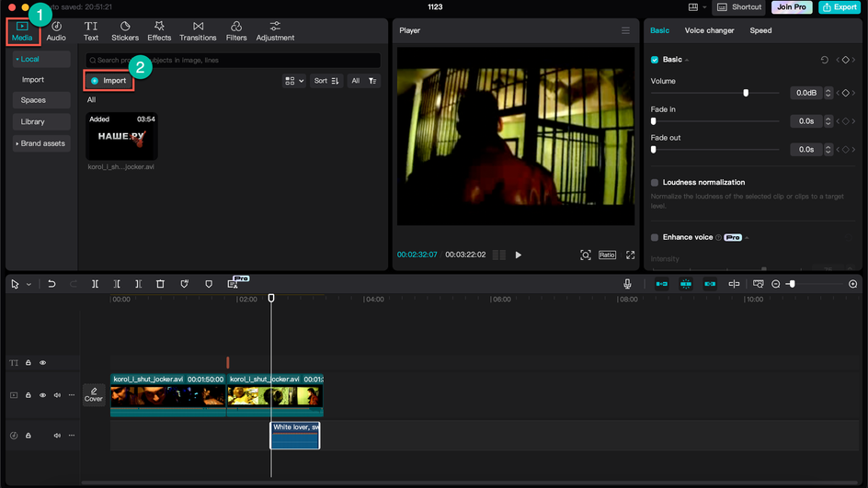This screenshot has height=488, width=868.
Task: Open the Effects panel
Action: [159, 31]
